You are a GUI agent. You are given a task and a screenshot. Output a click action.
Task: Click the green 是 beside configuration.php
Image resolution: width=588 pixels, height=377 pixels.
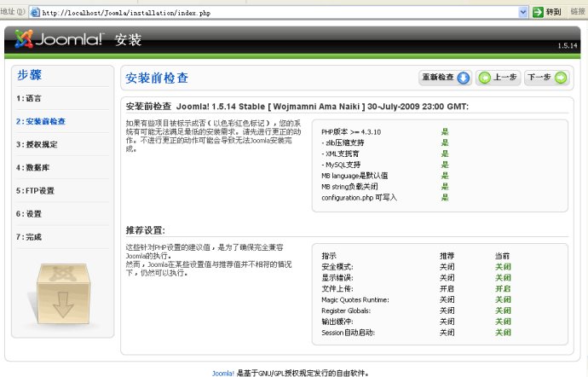(x=445, y=197)
